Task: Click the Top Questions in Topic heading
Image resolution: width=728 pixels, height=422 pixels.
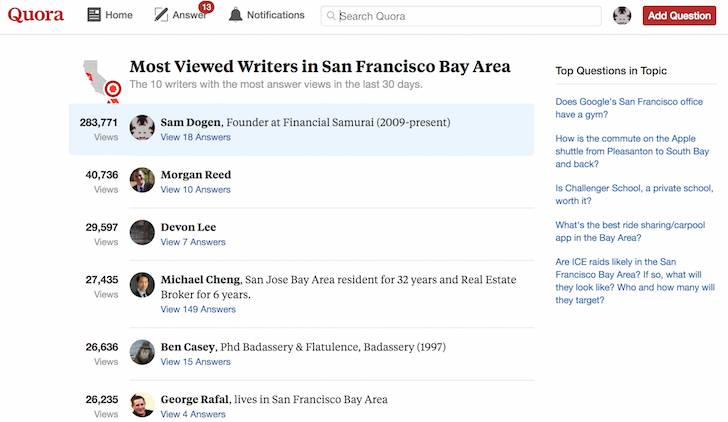Action: pyautogui.click(x=611, y=71)
